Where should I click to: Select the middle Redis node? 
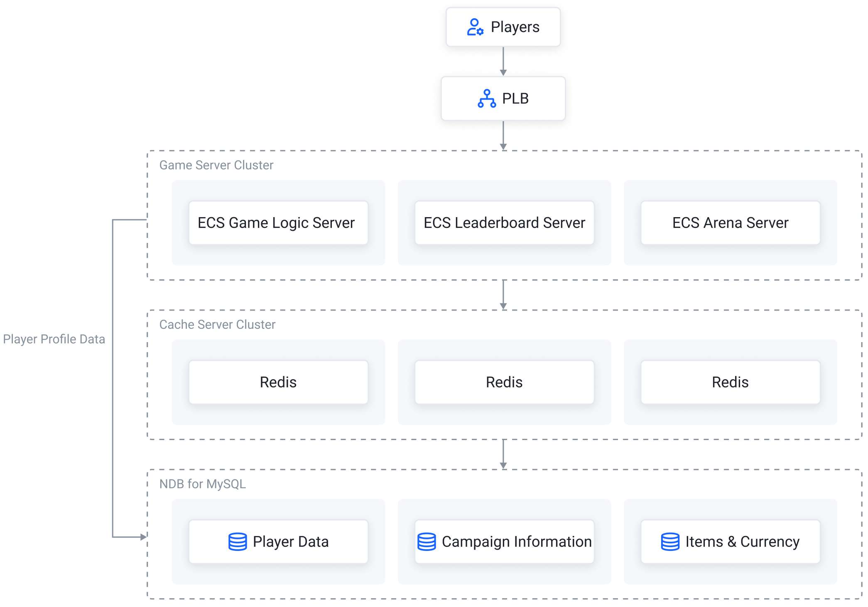tap(504, 382)
